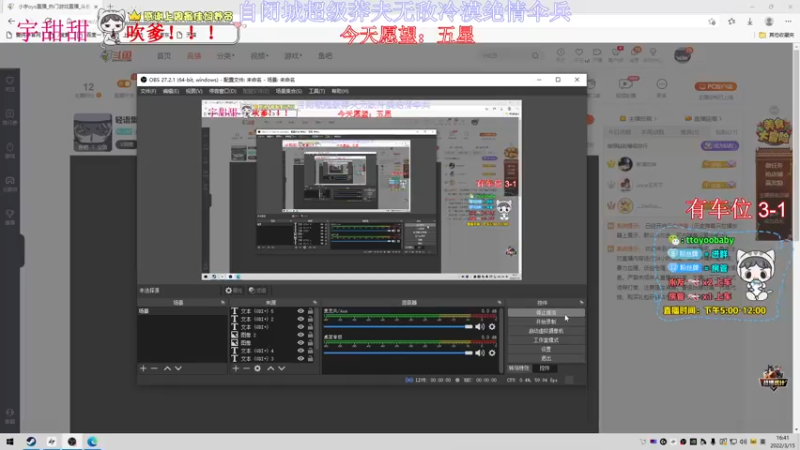Image resolution: width=800 pixels, height=450 pixels.
Task: Open user avatar on Douyu header
Action: pyautogui.click(x=682, y=55)
